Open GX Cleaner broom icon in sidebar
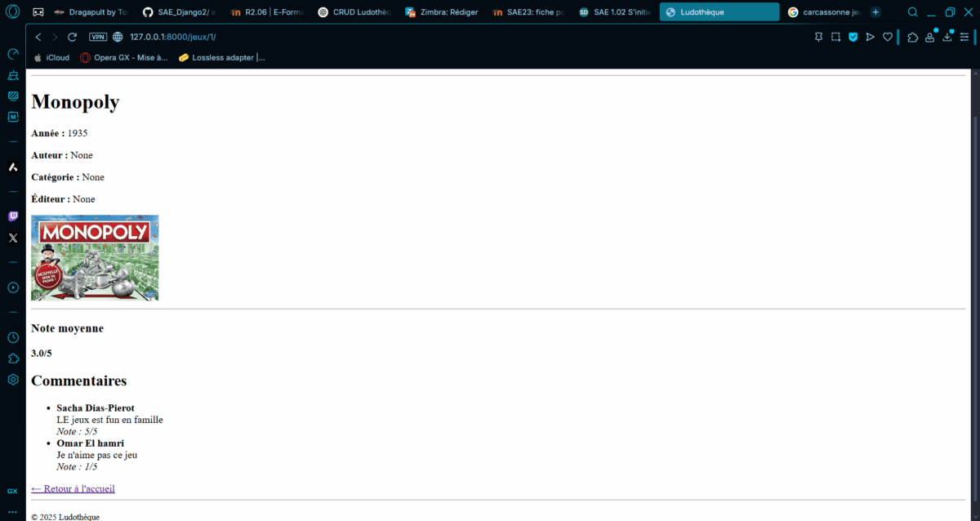This screenshot has width=980, height=521. click(x=13, y=75)
